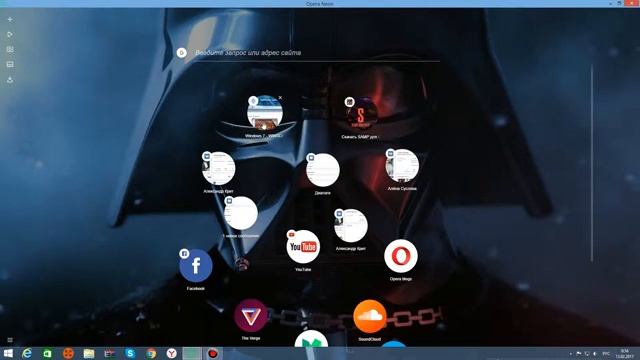Open the green Store icon in the taskbar
This screenshot has width=640, height=360.
tap(47, 353)
